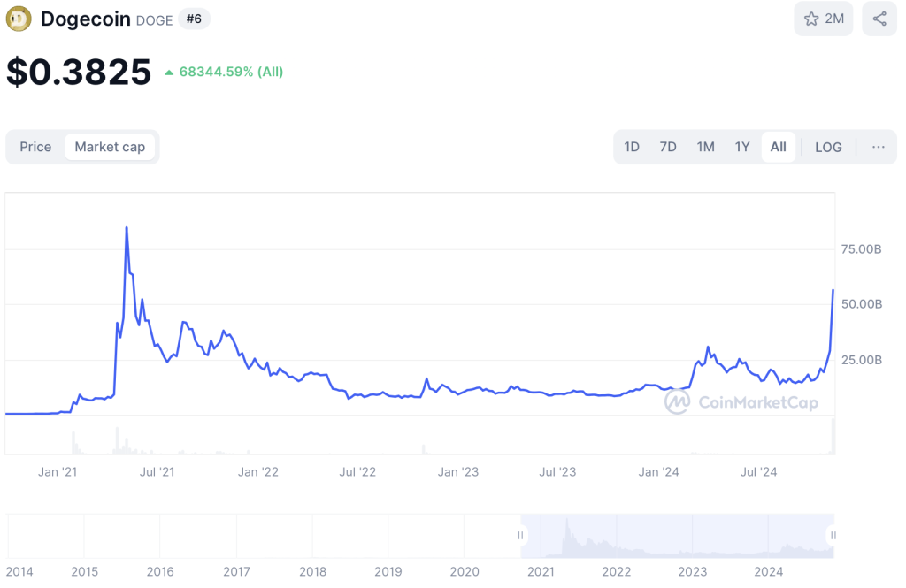The height and width of the screenshot is (588, 906).
Task: Click the Jul '22 axis label
Action: [x=357, y=472]
